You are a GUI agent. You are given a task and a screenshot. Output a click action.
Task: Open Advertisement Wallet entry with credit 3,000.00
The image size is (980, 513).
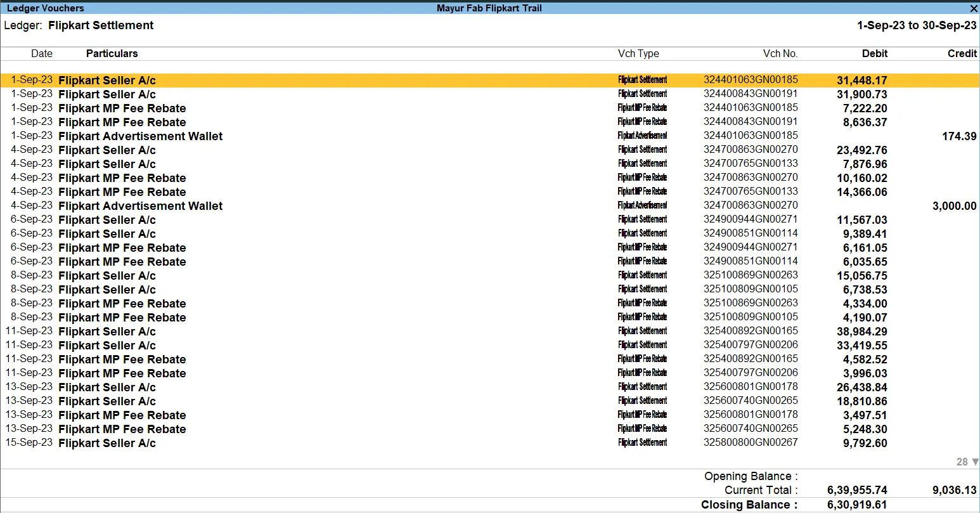140,206
